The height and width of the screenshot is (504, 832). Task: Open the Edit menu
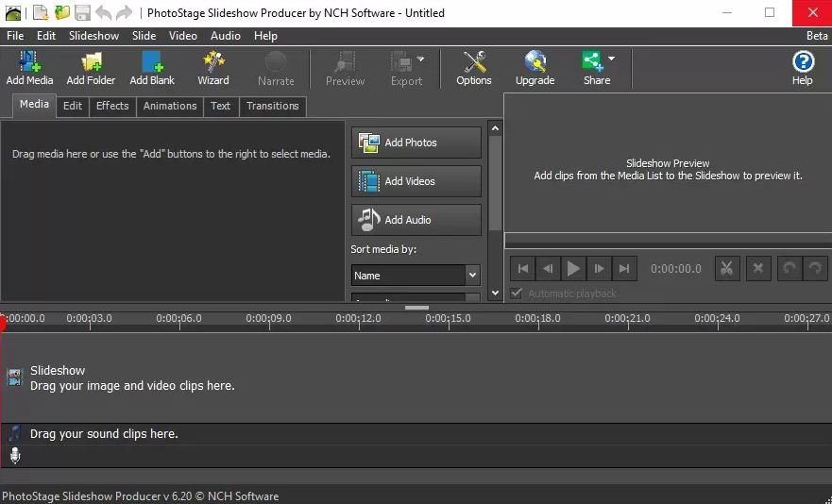point(46,36)
